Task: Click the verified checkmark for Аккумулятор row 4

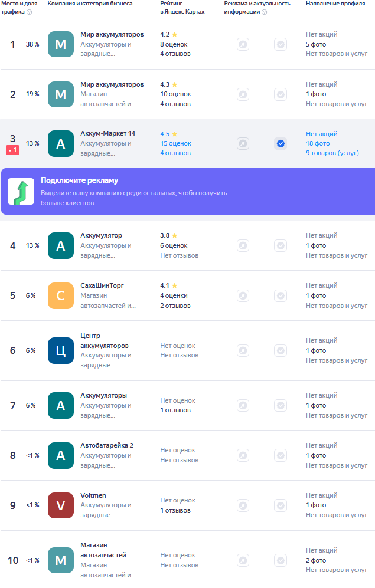Action: tap(281, 245)
